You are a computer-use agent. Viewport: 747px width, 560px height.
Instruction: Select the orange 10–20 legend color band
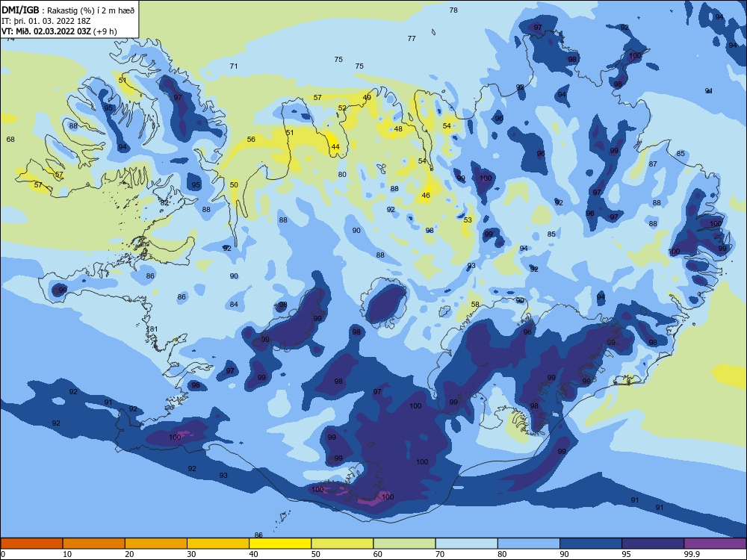pos(94,544)
